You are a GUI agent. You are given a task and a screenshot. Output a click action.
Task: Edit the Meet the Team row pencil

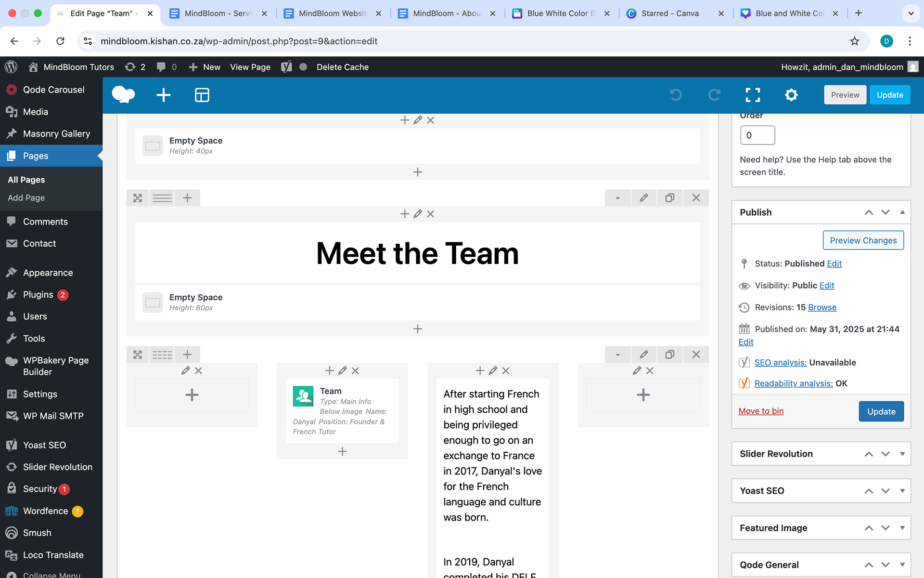click(x=643, y=198)
